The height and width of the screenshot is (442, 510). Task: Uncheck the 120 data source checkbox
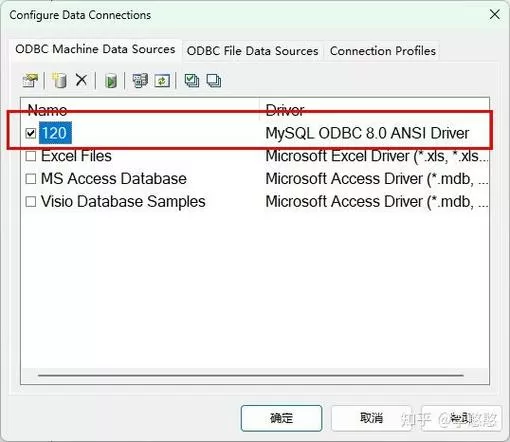(x=31, y=133)
